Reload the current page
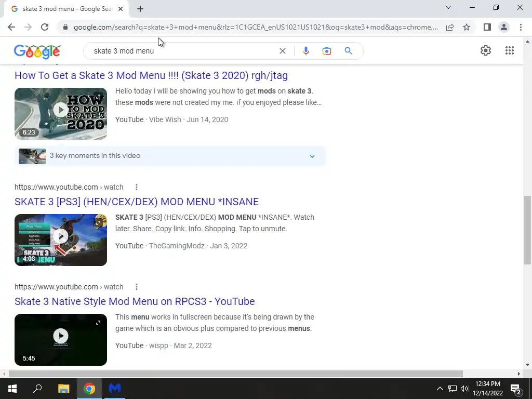The image size is (532, 399). coord(45,27)
